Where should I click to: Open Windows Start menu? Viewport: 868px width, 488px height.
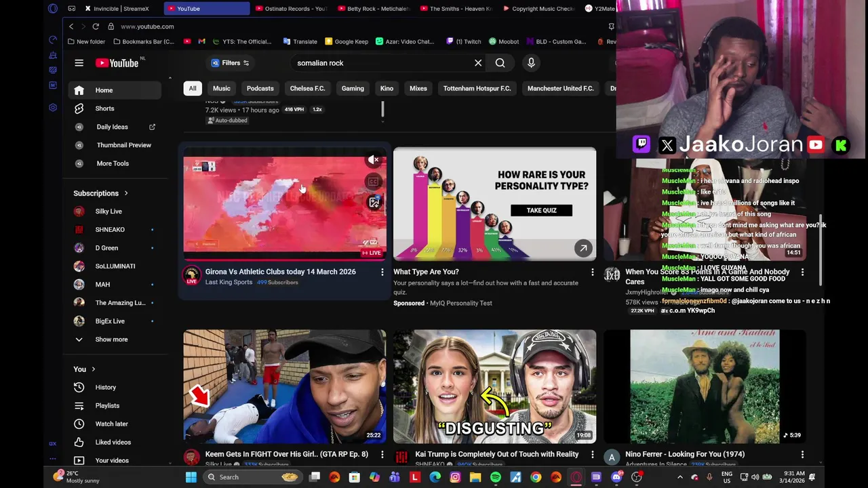pos(191,477)
